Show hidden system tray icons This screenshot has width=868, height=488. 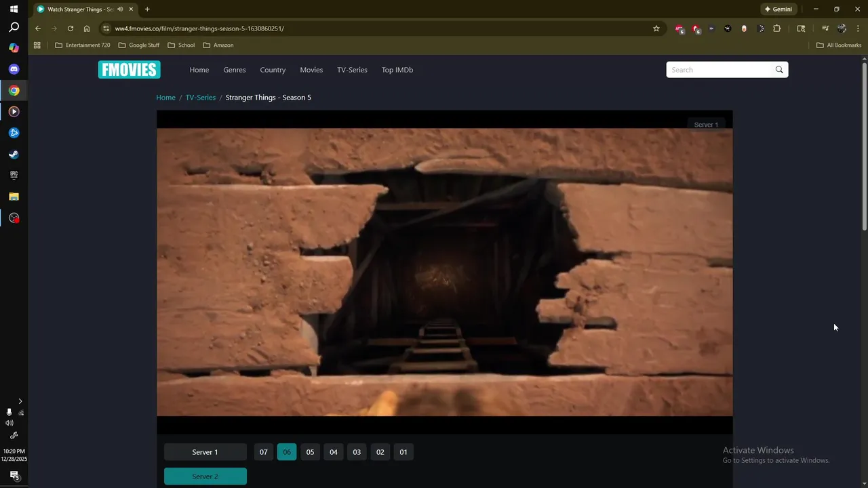click(x=20, y=401)
